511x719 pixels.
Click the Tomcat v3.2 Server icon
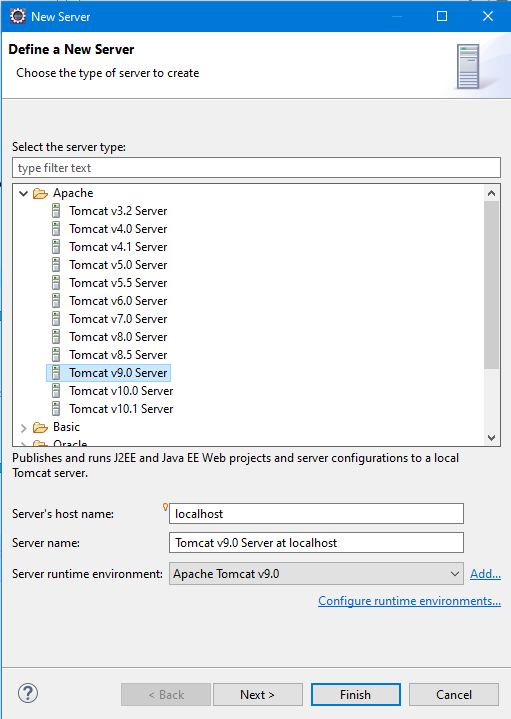56,211
